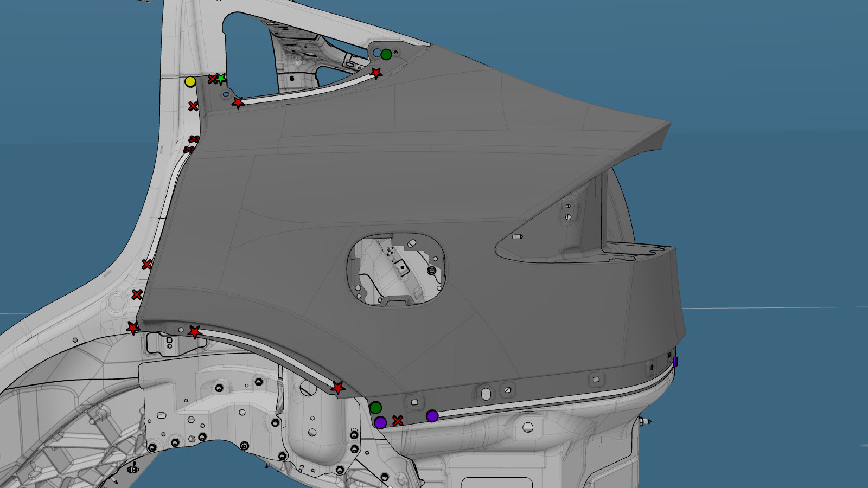
Task: Select the red star right of the green star
Action: pos(238,102)
